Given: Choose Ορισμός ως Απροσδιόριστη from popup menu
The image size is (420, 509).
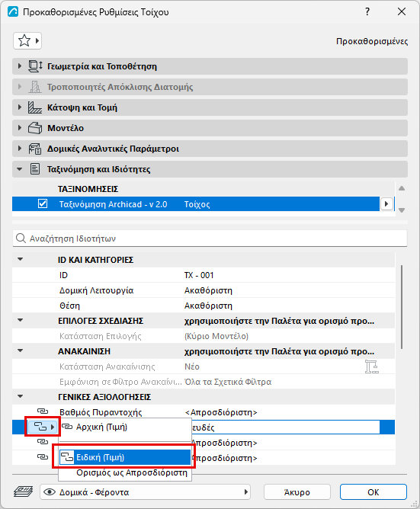Looking at the screenshot, I should pyautogui.click(x=132, y=472).
